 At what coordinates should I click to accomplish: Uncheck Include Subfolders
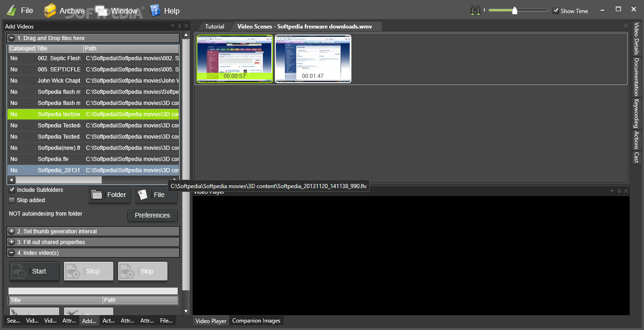tap(12, 190)
